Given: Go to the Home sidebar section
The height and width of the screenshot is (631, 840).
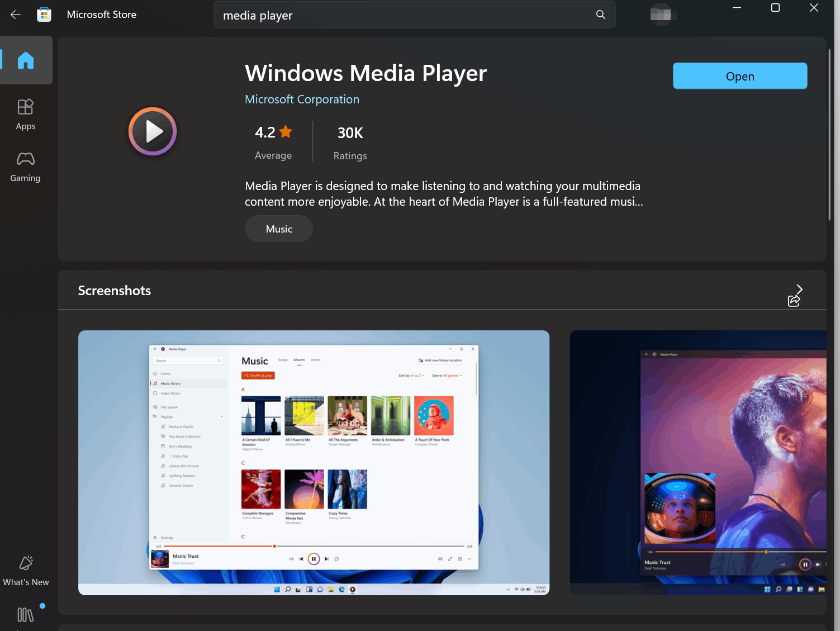Looking at the screenshot, I should (26, 60).
